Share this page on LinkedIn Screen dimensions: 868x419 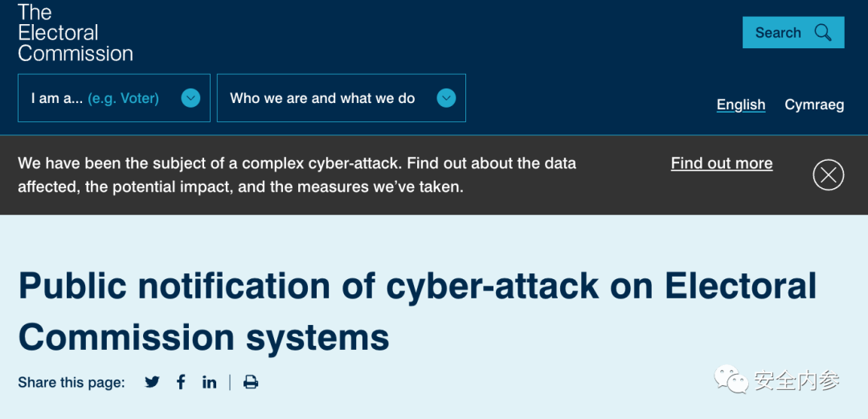point(209,382)
